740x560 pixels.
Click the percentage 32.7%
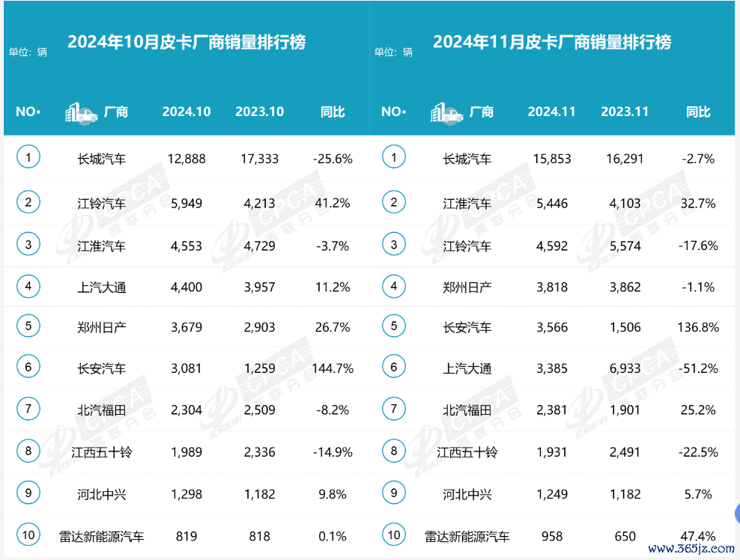(x=698, y=204)
